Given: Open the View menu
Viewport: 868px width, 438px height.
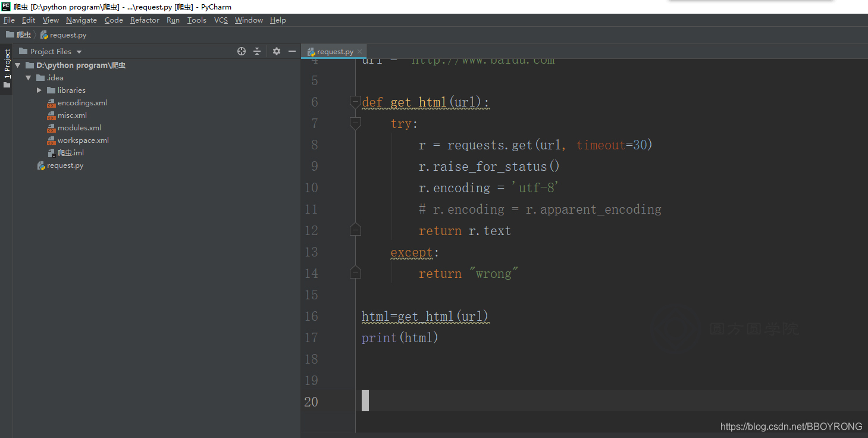Looking at the screenshot, I should coord(51,20).
